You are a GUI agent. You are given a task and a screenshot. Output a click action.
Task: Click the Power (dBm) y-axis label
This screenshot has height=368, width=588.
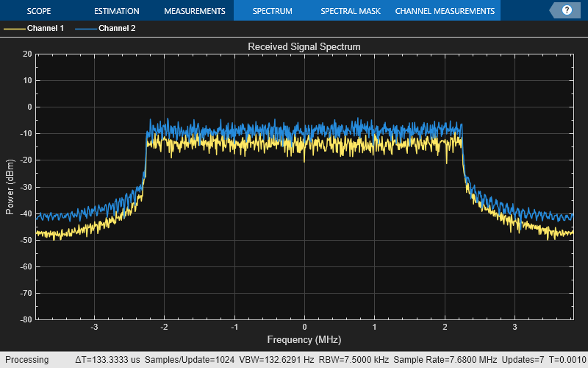[10, 186]
